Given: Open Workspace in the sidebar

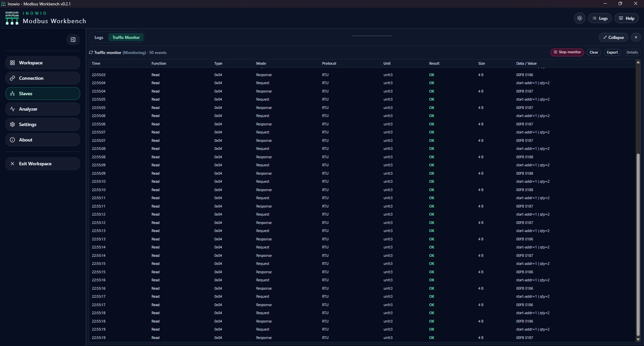Looking at the screenshot, I should pos(43,63).
